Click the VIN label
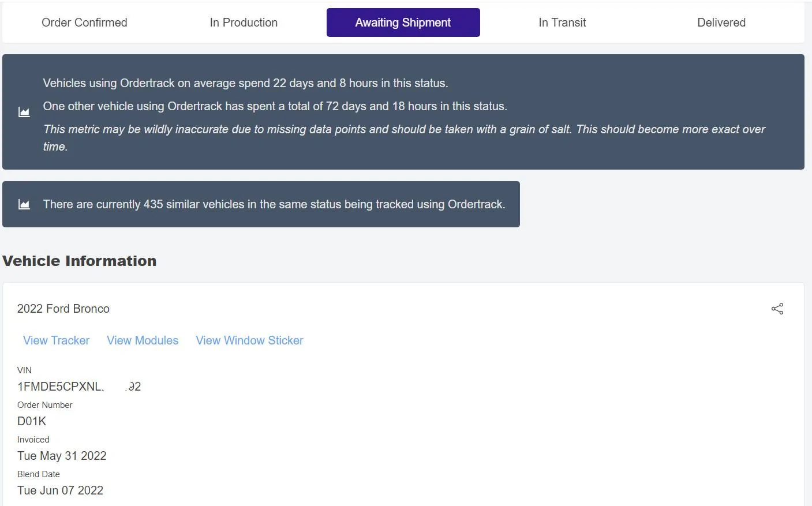This screenshot has width=812, height=506. (x=24, y=370)
